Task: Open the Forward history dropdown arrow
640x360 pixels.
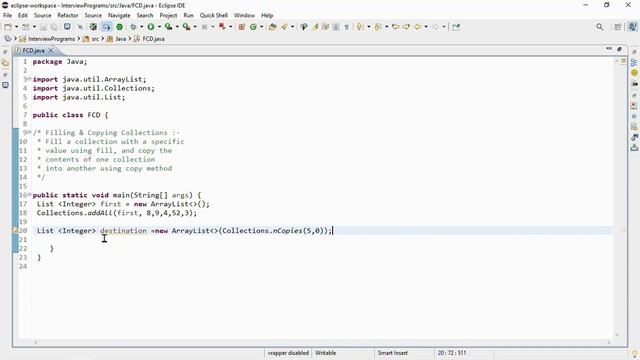Action: click(x=444, y=27)
